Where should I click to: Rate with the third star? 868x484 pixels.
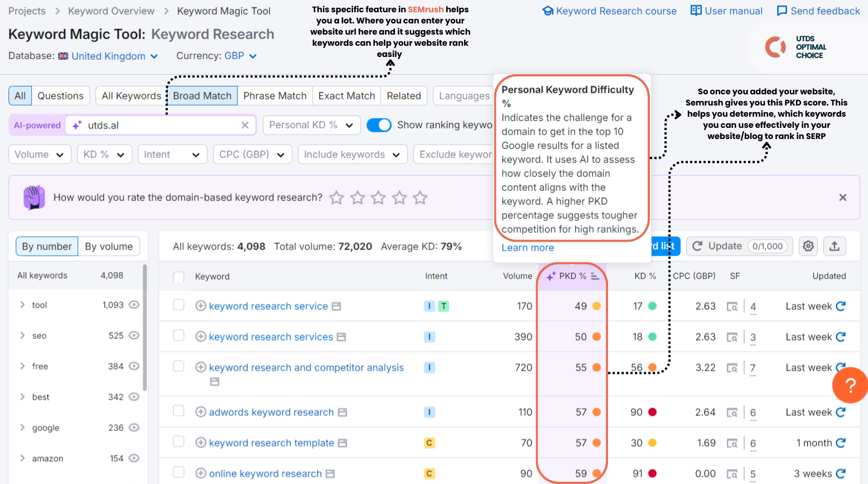click(378, 198)
